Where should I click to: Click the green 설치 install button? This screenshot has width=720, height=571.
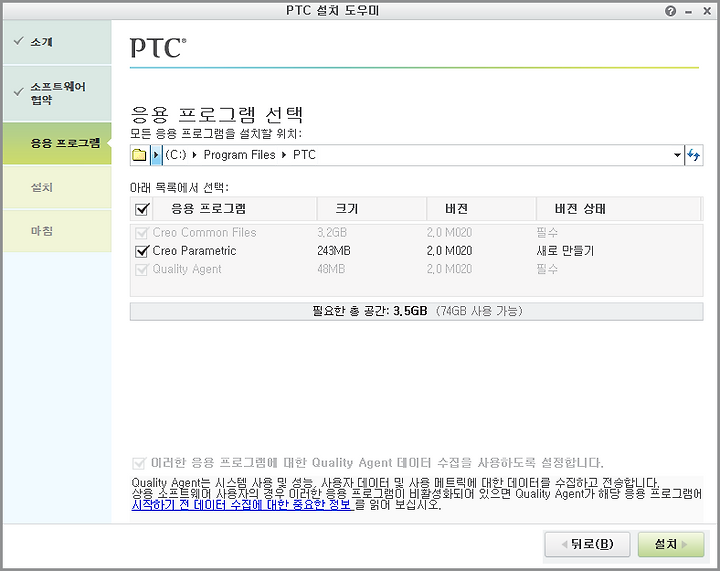[x=671, y=544]
